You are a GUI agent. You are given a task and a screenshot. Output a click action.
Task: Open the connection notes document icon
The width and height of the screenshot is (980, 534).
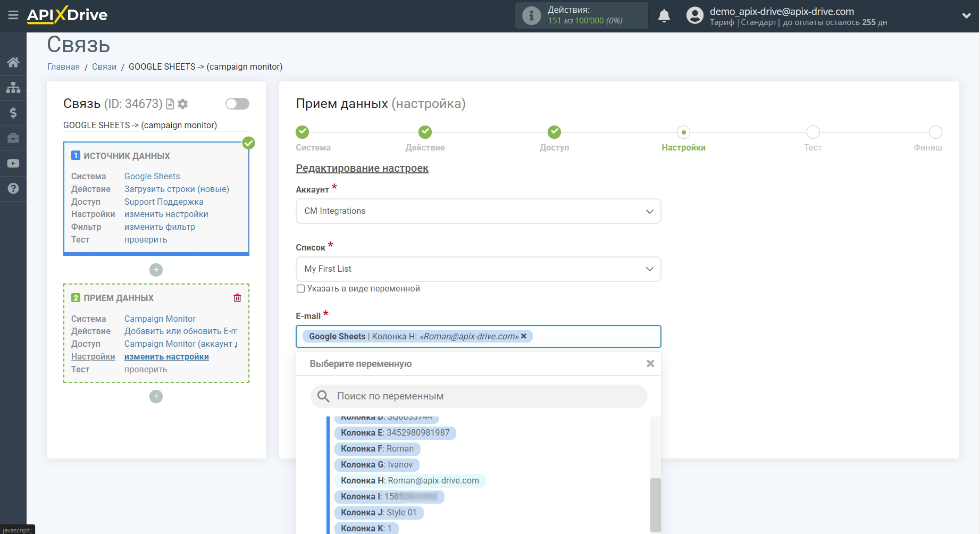[170, 104]
